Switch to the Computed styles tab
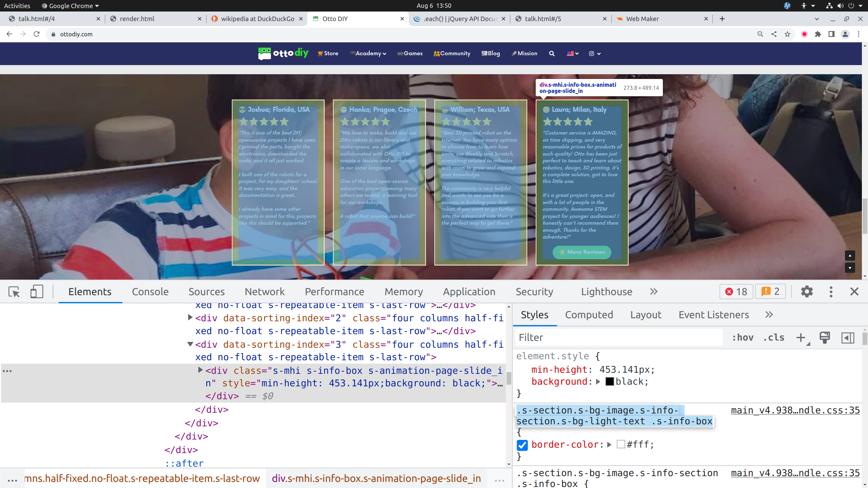Viewport: 868px width, 488px height. pos(589,315)
